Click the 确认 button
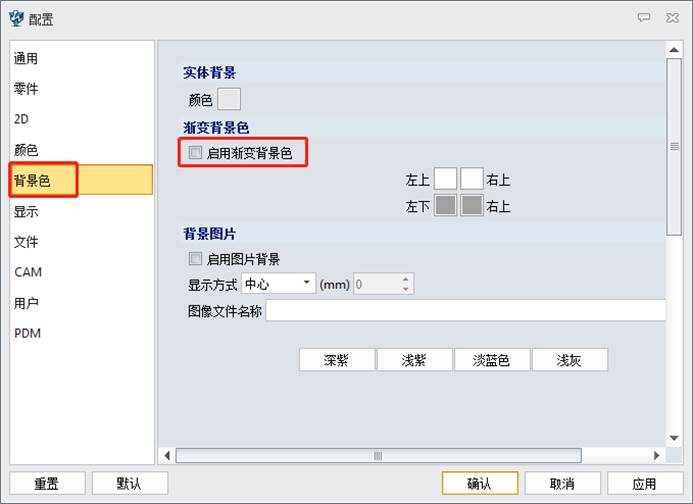The image size is (693, 504). (x=479, y=484)
